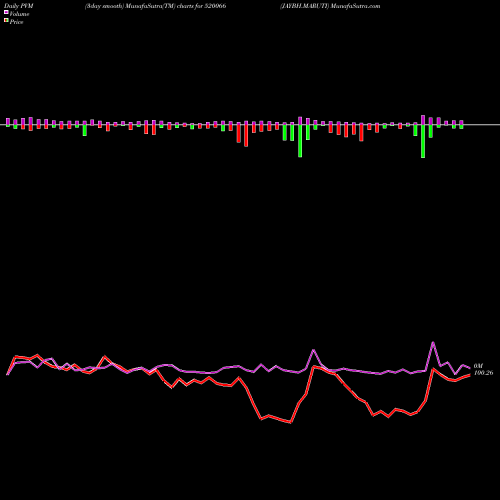Click the '(JAYBH.MARUTI) MunafaSutra.com' heading text

pos(330,6)
